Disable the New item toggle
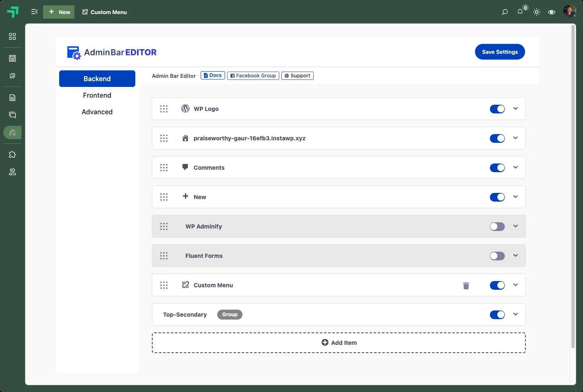 (497, 197)
